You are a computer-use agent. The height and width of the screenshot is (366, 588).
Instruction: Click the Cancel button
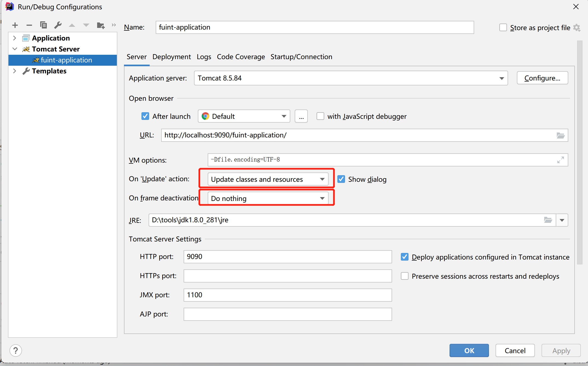tap(515, 350)
